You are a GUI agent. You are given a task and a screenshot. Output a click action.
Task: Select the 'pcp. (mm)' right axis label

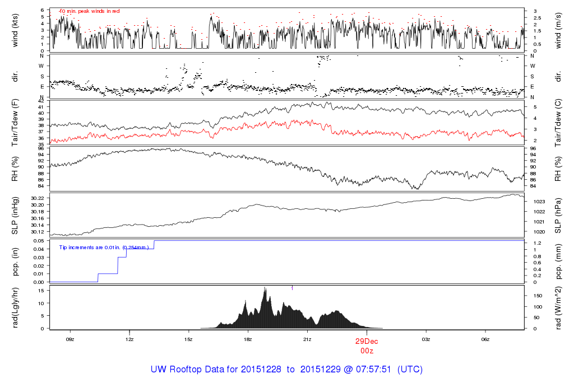559,262
